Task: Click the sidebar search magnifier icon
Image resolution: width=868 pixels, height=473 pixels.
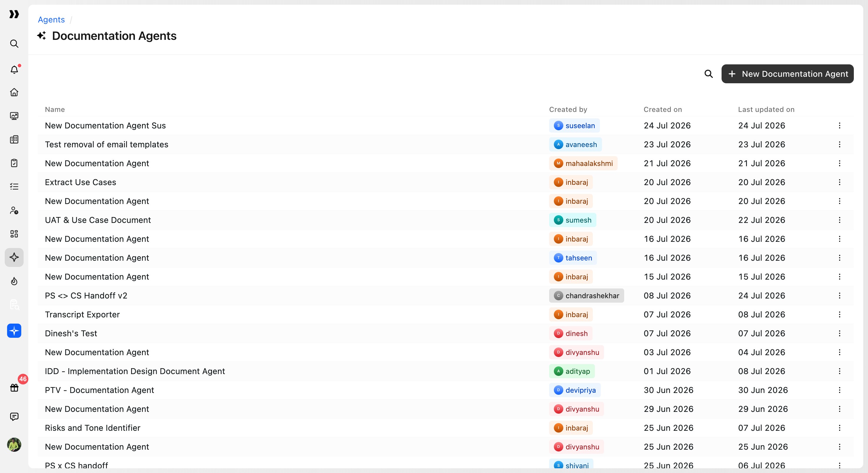Action: tap(14, 44)
